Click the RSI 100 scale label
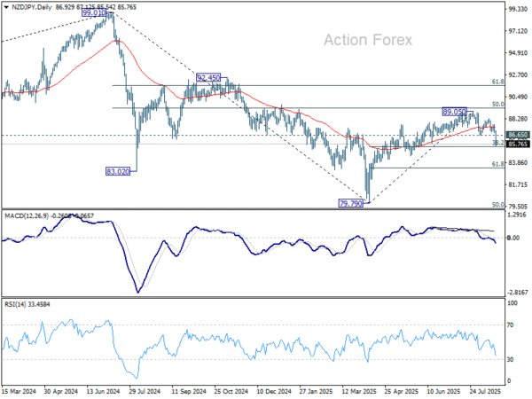532x399 pixels. (512, 303)
